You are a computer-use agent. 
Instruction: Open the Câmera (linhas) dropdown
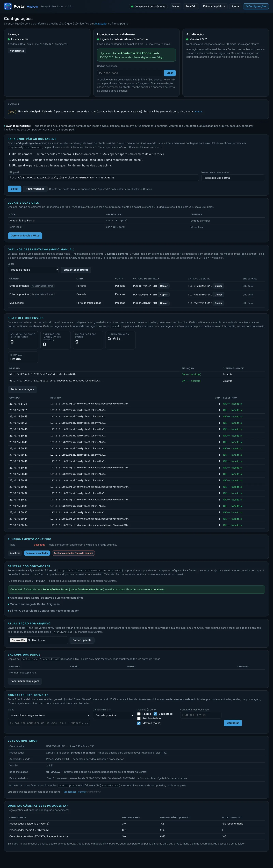(x=113, y=715)
